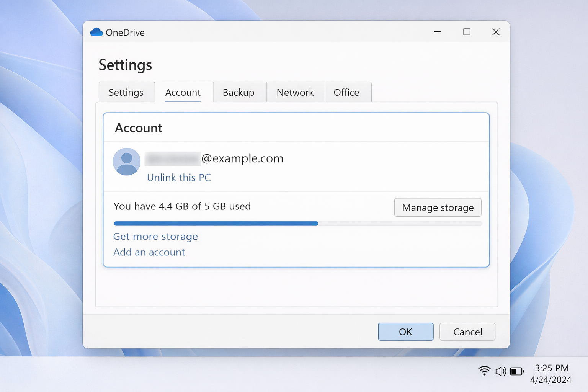Open the taskbar clock and date

[x=551, y=374]
